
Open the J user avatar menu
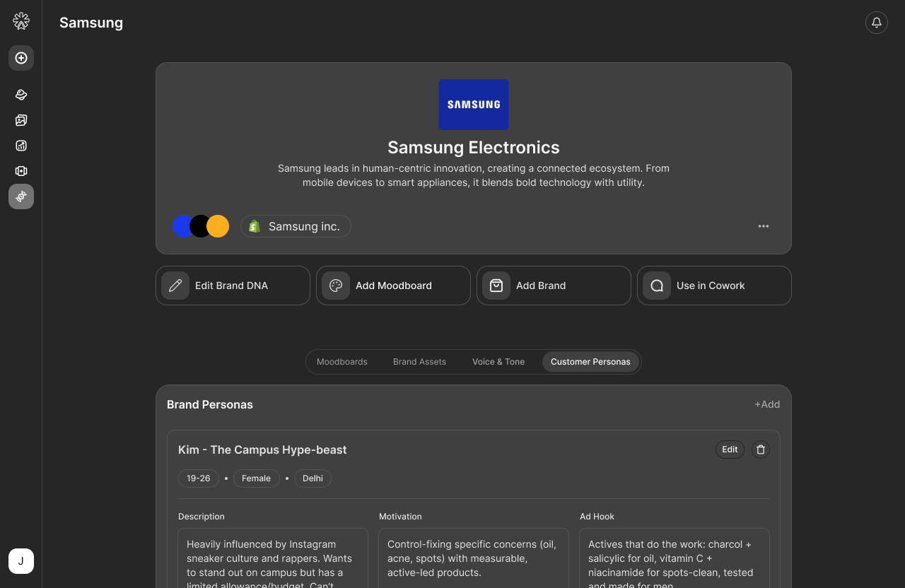pyautogui.click(x=21, y=561)
